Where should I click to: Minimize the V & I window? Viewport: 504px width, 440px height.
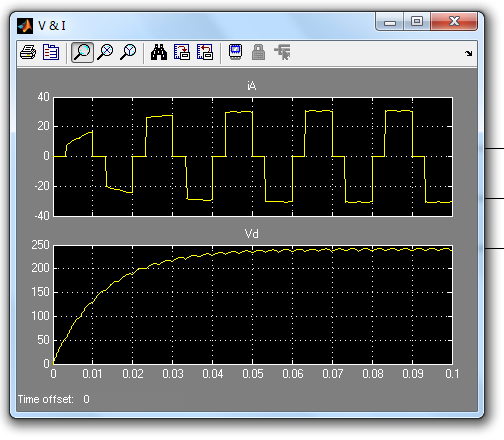tap(390, 22)
